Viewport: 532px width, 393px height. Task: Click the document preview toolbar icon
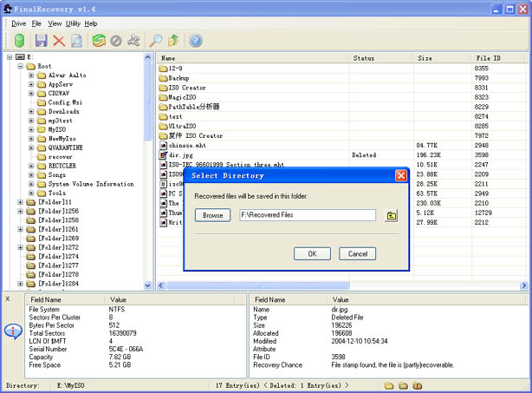point(76,41)
